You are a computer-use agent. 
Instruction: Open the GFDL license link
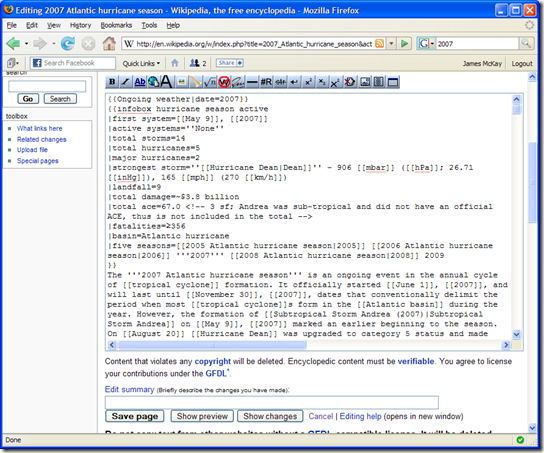tap(216, 374)
